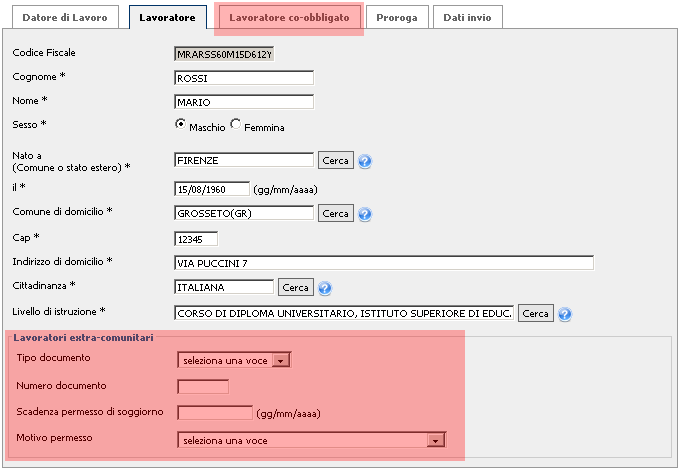This screenshot has height=470, width=679.
Task: Click the Cittadinanza help question mark
Action: tap(325, 288)
